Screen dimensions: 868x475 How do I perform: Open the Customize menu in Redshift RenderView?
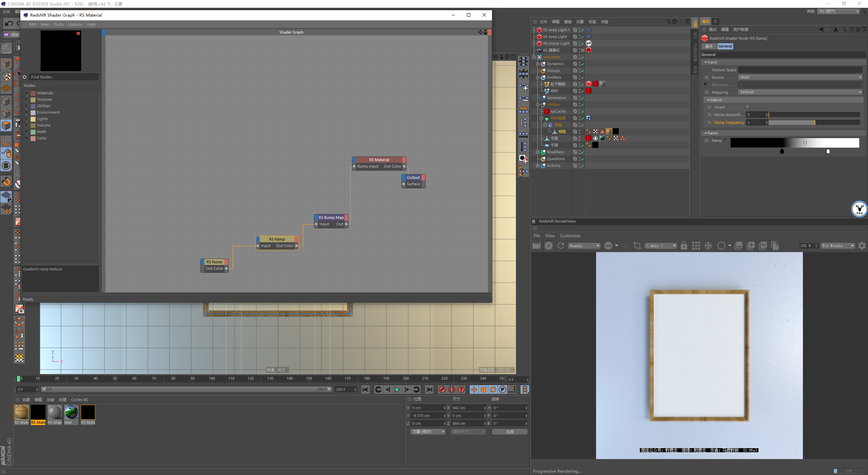[570, 236]
